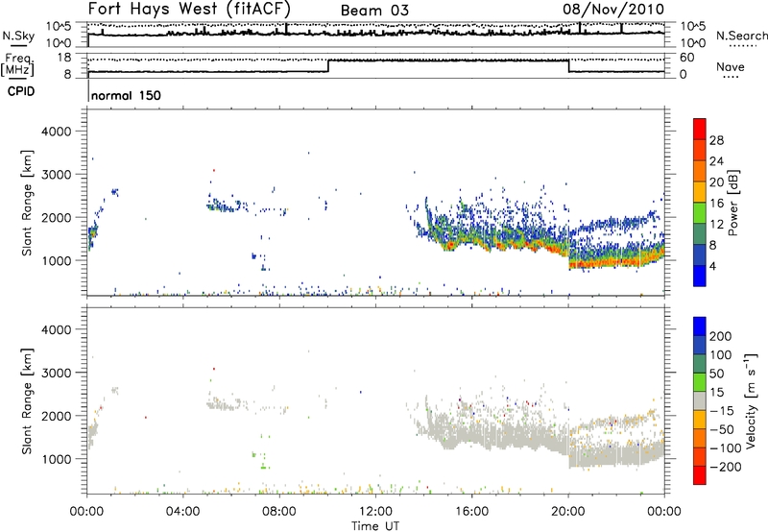The image size is (768, 532).
Task: Click the "normal 150" CPID text
Action: [126, 95]
